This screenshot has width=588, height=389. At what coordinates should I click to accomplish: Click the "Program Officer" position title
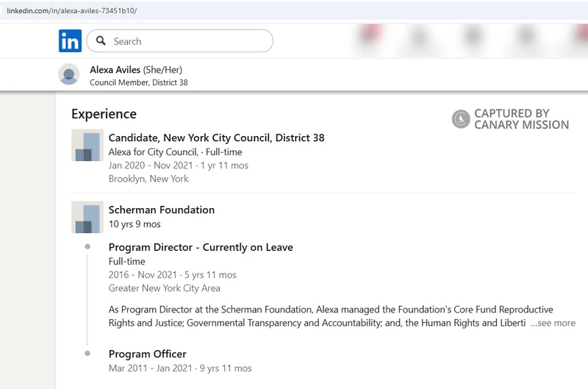(148, 354)
